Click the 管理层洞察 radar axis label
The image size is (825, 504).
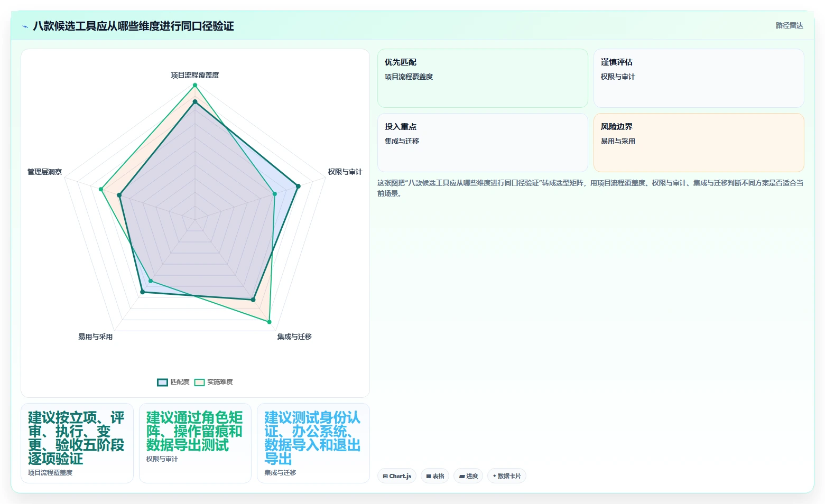pos(44,172)
